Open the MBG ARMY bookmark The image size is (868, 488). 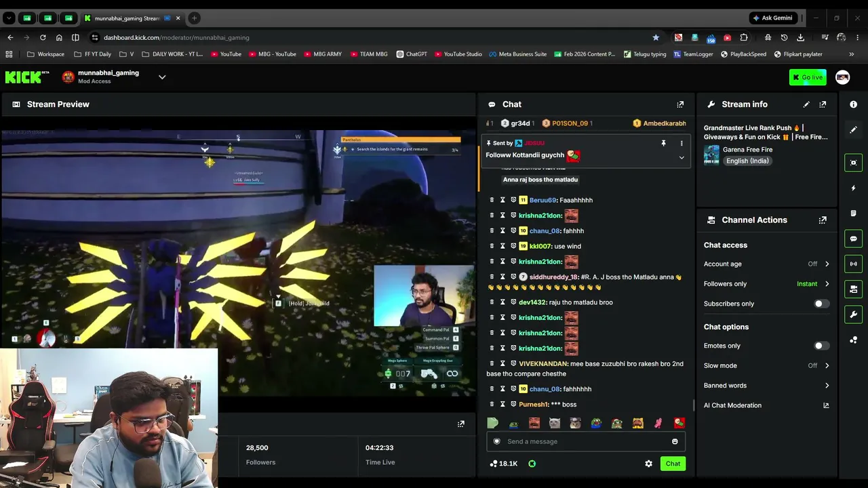point(323,54)
